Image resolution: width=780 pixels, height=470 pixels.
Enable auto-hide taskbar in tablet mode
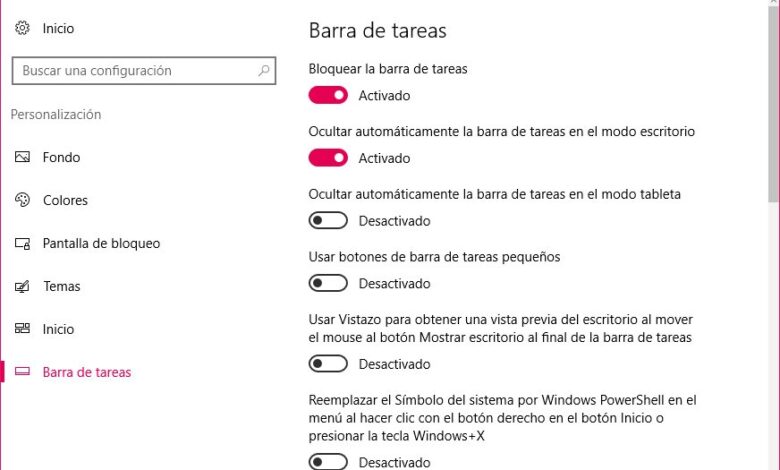pyautogui.click(x=328, y=221)
